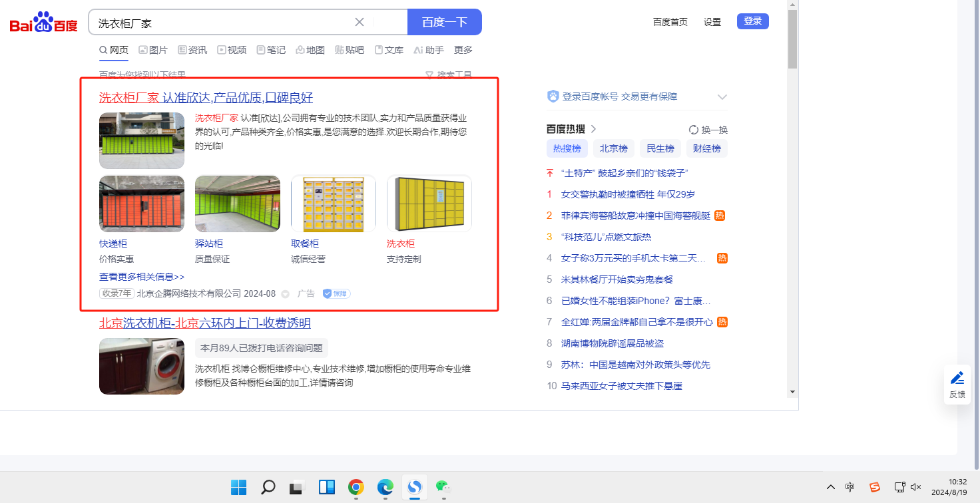Switch to the 图片 tab
This screenshot has height=503, width=980.
pos(153,50)
